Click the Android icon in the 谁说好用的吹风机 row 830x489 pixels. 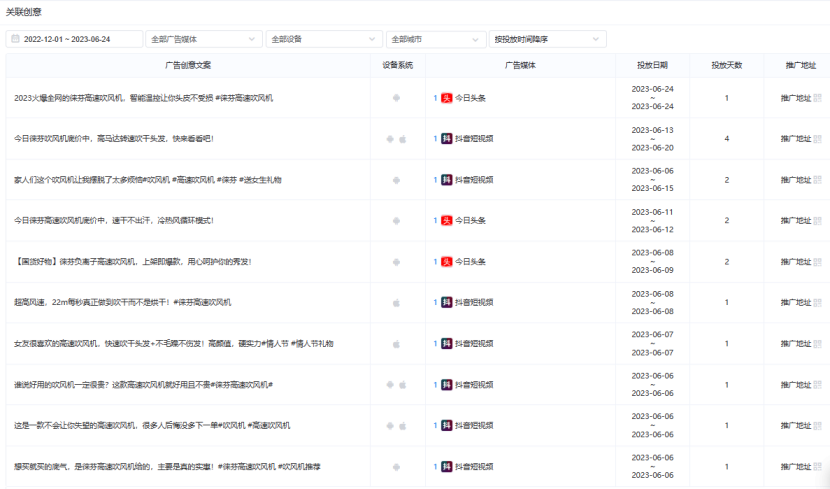click(x=390, y=385)
